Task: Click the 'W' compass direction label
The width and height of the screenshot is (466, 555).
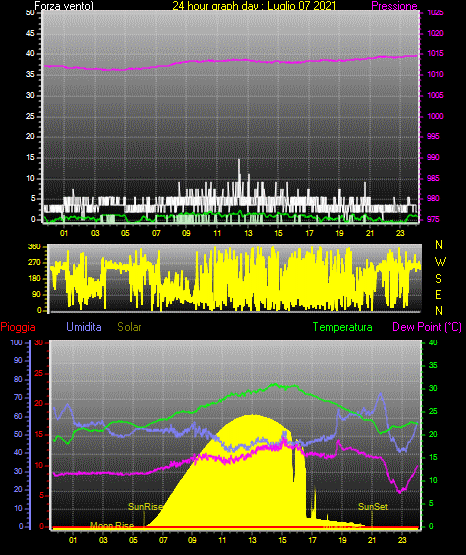Action: (440, 262)
